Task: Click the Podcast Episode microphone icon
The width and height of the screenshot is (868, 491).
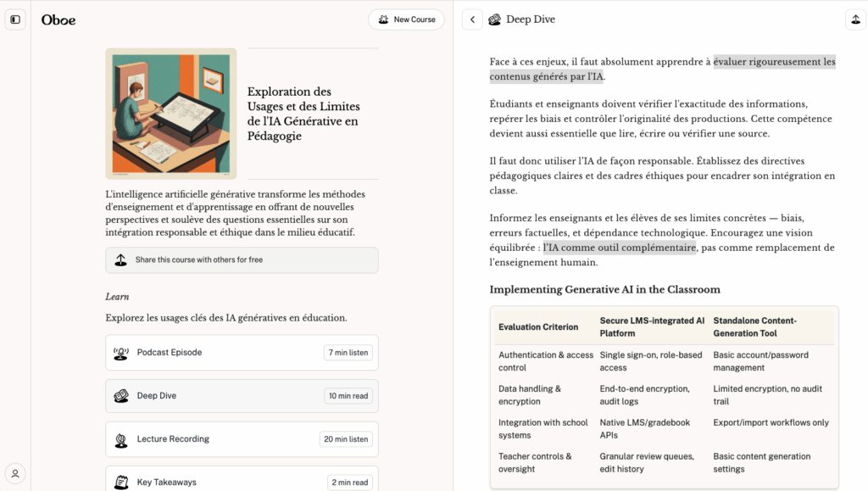Action: pos(121,353)
